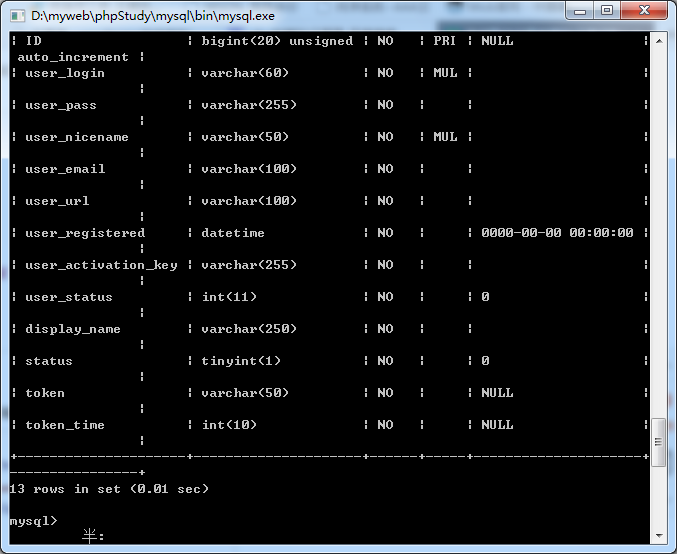This screenshot has height=554, width=677.
Task: Click the 'PRI' key value
Action: (x=445, y=41)
